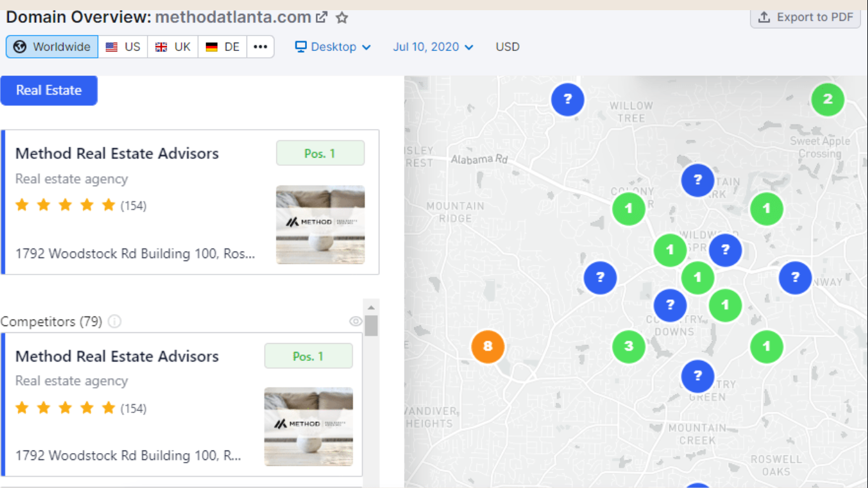Image resolution: width=868 pixels, height=488 pixels.
Task: Open the top Method Real Estate Advisors listing title
Action: pos(117,153)
